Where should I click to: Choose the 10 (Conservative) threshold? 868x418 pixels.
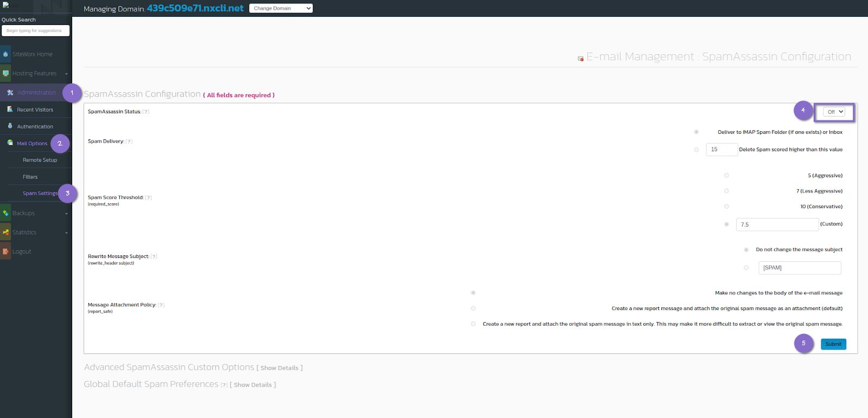point(726,206)
